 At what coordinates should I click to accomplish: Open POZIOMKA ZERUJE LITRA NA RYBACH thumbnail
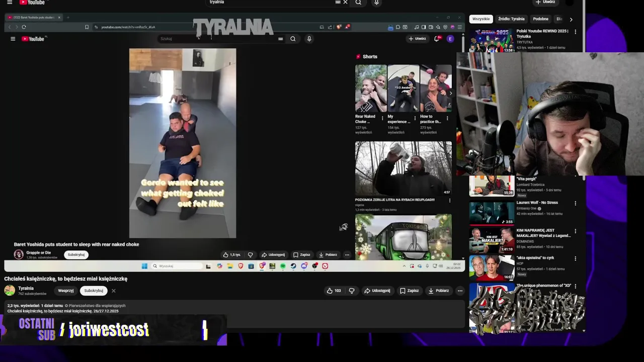point(404,168)
